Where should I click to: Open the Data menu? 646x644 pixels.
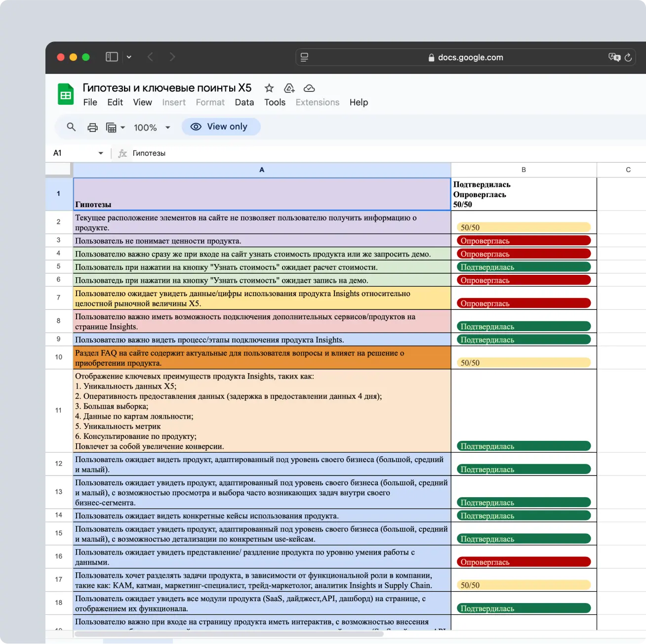244,102
